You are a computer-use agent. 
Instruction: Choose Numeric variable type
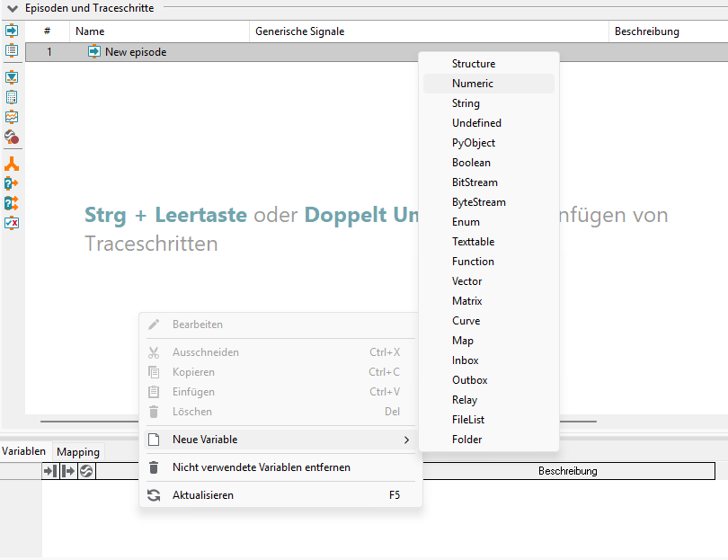(489, 84)
